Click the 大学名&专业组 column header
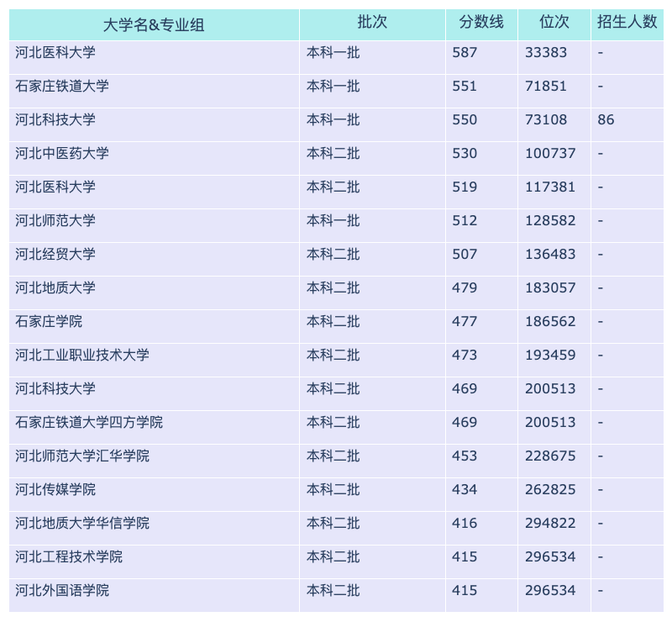 pos(154,25)
